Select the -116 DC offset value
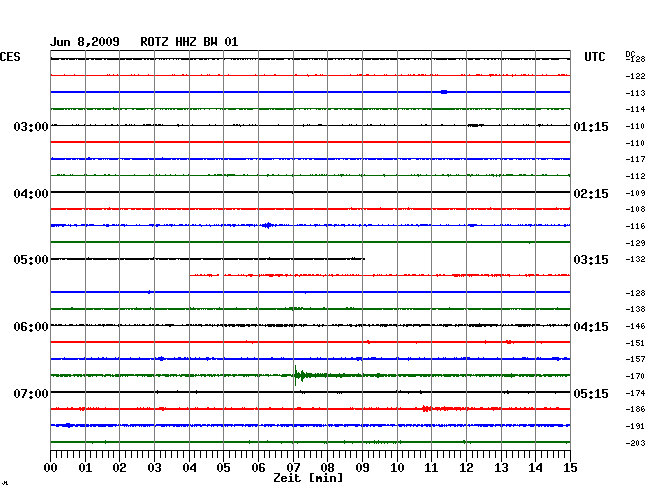Viewport: 650px width, 494px height. 635,226
